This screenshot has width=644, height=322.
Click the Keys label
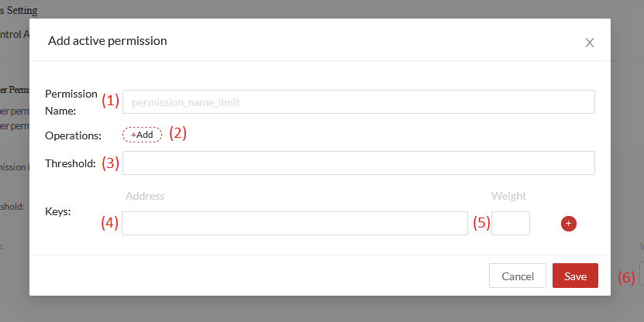58,211
